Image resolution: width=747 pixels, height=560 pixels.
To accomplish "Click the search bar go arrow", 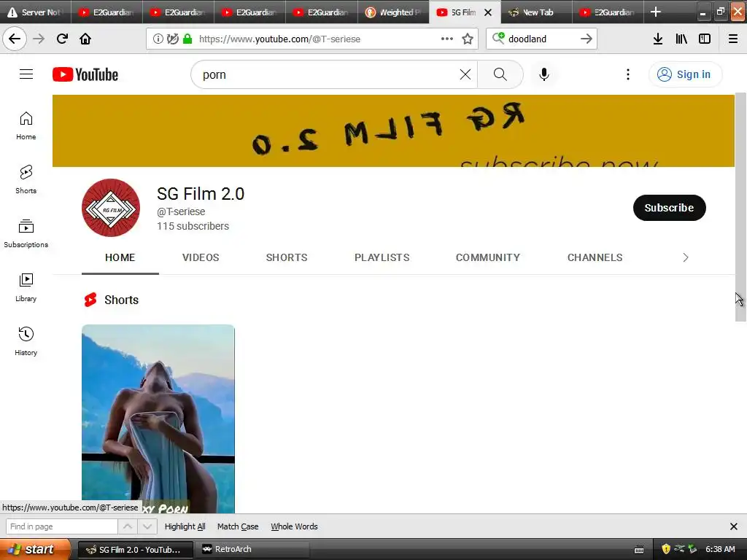I will tap(587, 39).
